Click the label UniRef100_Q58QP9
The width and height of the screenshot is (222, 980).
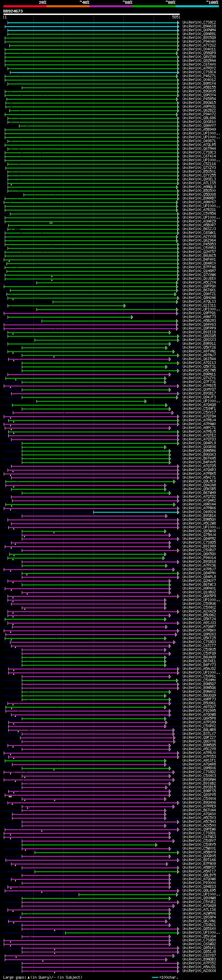tap(199, 53)
